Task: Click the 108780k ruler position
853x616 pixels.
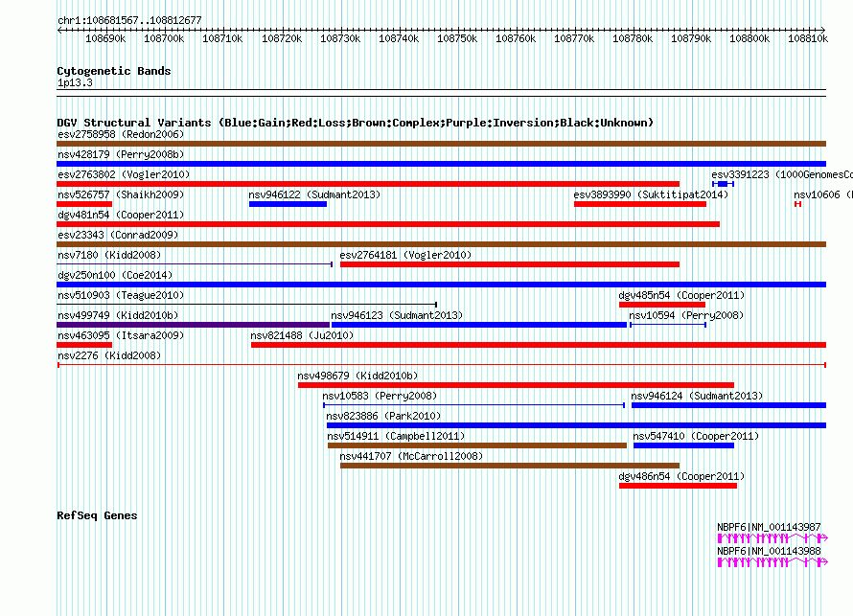Action: [633, 38]
